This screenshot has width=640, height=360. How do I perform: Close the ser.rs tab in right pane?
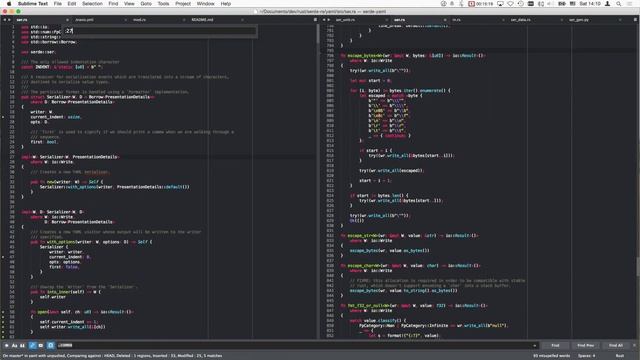tap(445, 20)
